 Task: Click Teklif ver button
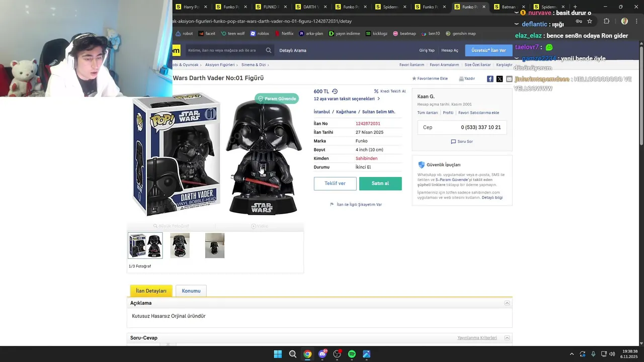click(x=335, y=184)
